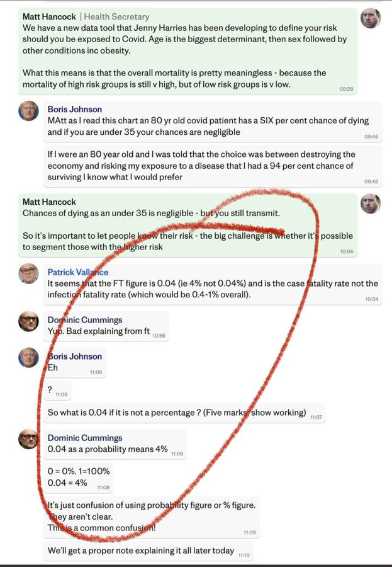Click the 09:28 timestamp on Hancock's message

pos(346,89)
